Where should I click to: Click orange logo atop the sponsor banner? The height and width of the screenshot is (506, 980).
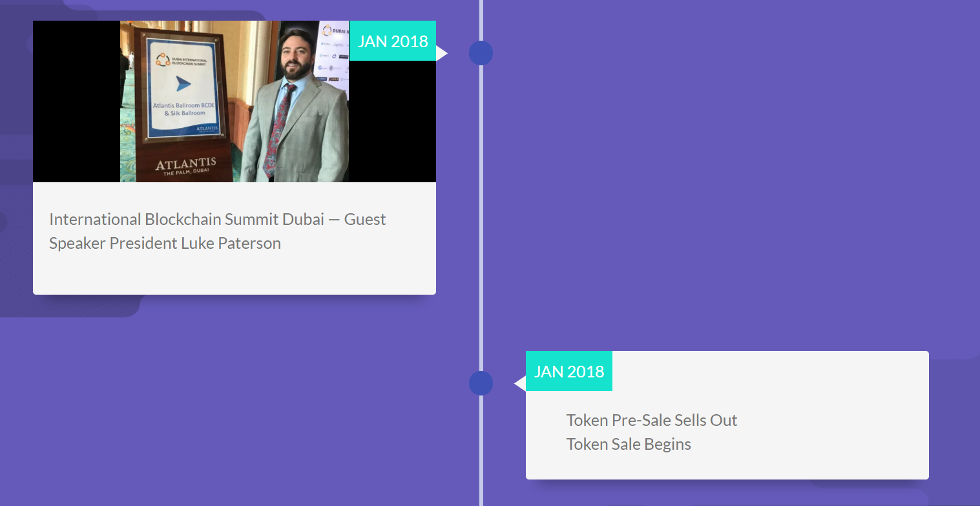pos(327,30)
